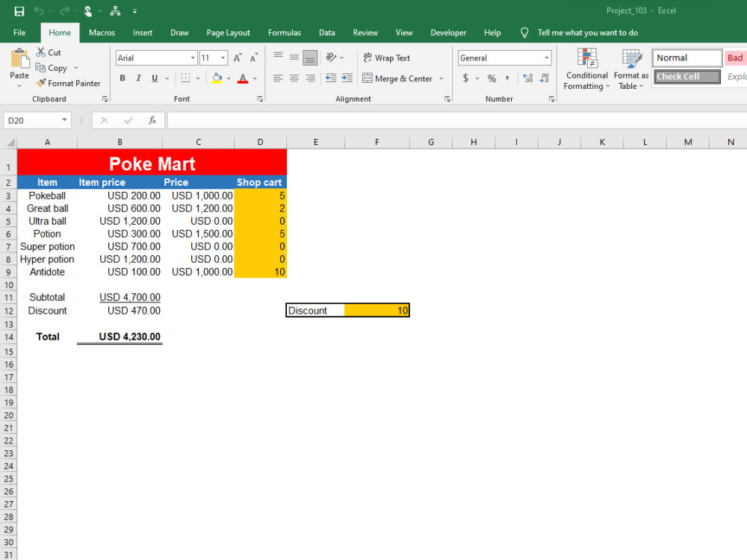Apply Accounting dollar format
747x560 pixels.
tap(465, 78)
